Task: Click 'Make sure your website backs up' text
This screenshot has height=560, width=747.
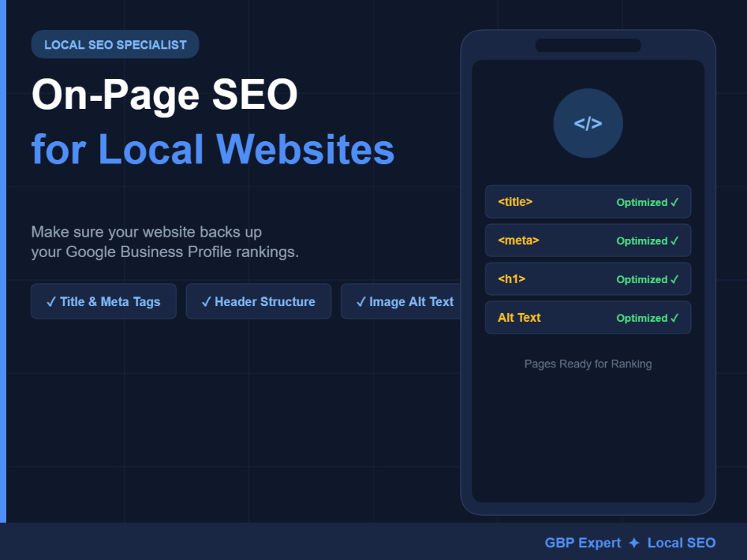Action: 146,232
